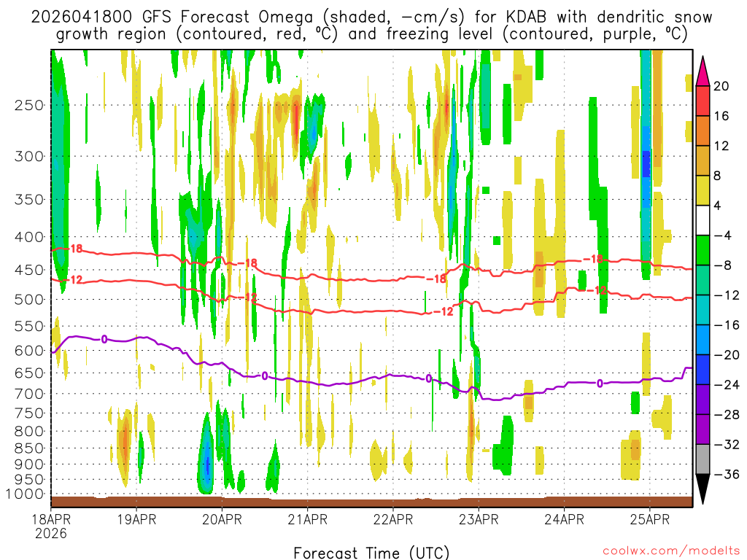747x560 pixels.
Task: Select the 700 pressure level label
Action: click(x=29, y=394)
